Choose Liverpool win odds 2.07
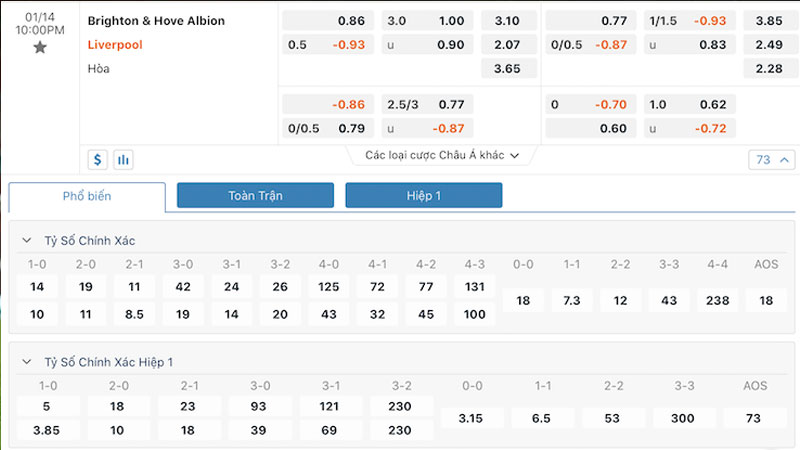 tap(509, 44)
